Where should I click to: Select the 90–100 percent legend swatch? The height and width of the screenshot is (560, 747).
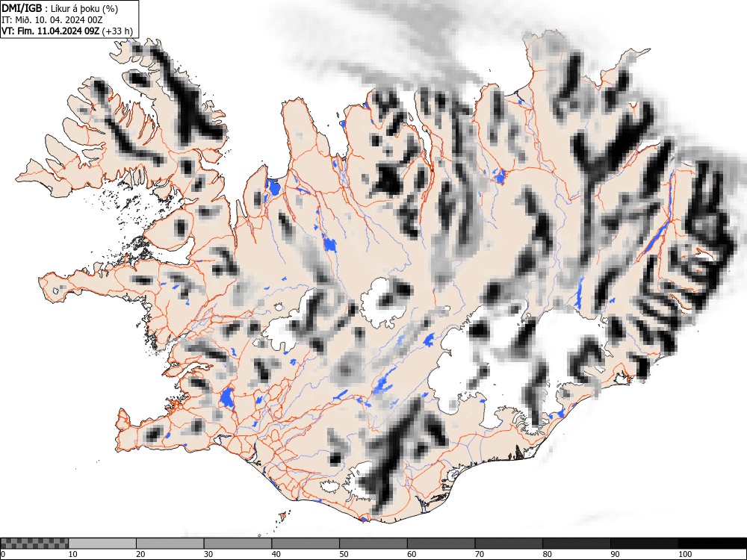point(644,544)
